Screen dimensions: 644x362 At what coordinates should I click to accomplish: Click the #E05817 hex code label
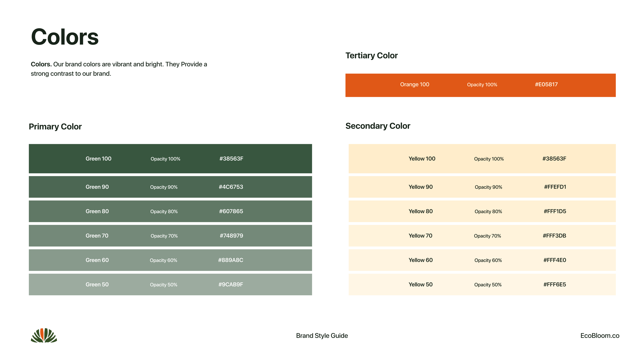(x=546, y=84)
